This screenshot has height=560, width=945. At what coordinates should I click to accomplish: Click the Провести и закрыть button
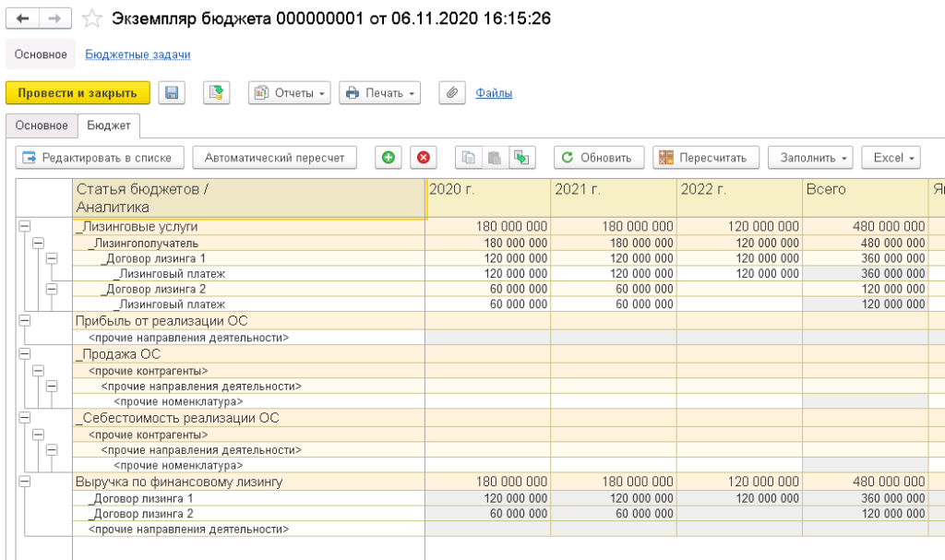pyautogui.click(x=78, y=92)
